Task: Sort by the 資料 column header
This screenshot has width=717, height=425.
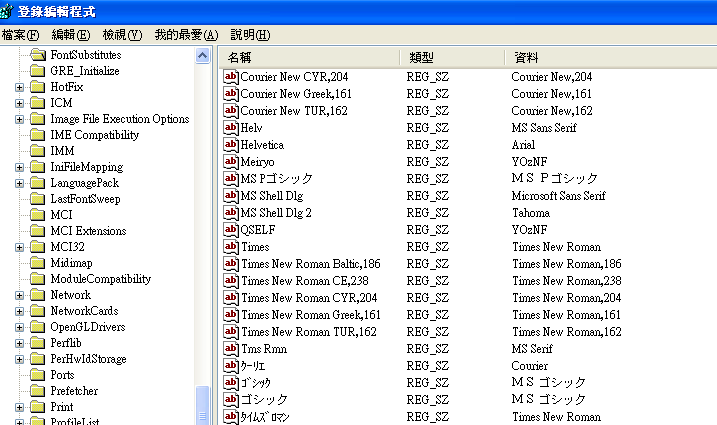Action: 611,58
